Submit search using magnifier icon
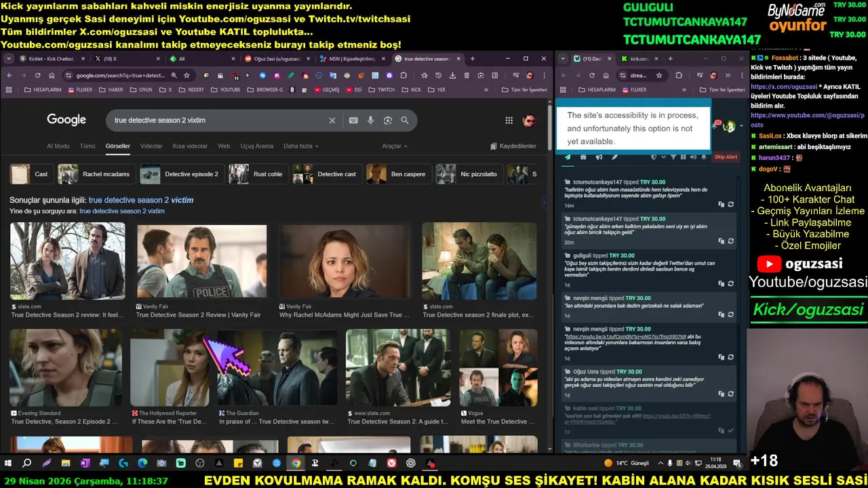 [405, 120]
